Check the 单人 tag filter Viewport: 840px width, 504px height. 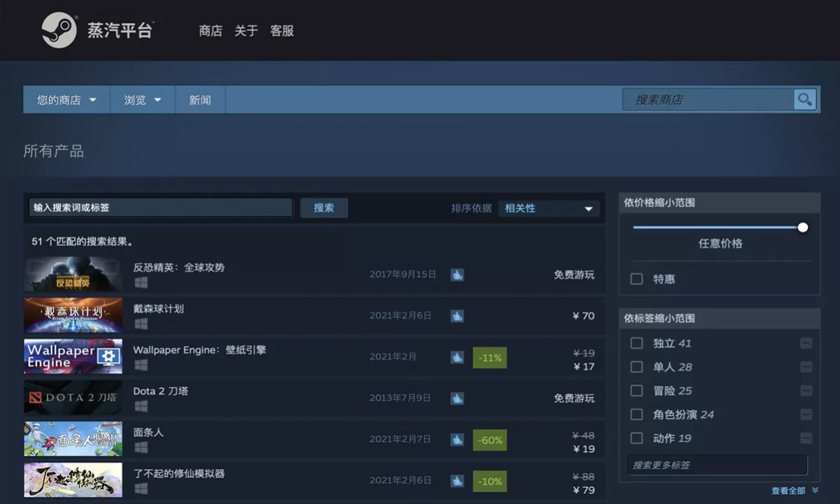pyautogui.click(x=636, y=367)
